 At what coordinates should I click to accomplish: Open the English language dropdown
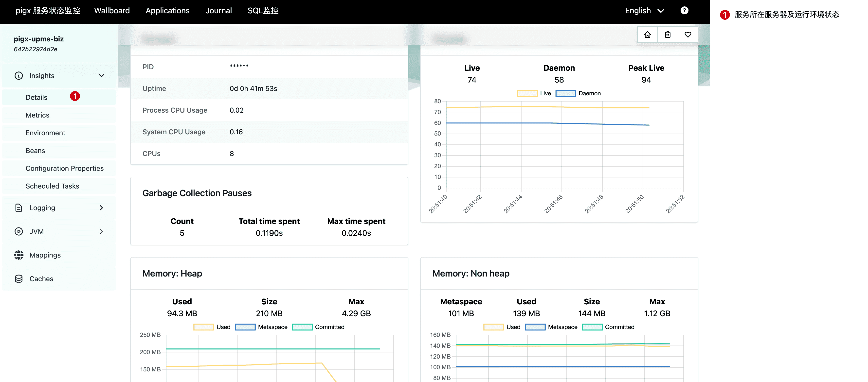(644, 10)
